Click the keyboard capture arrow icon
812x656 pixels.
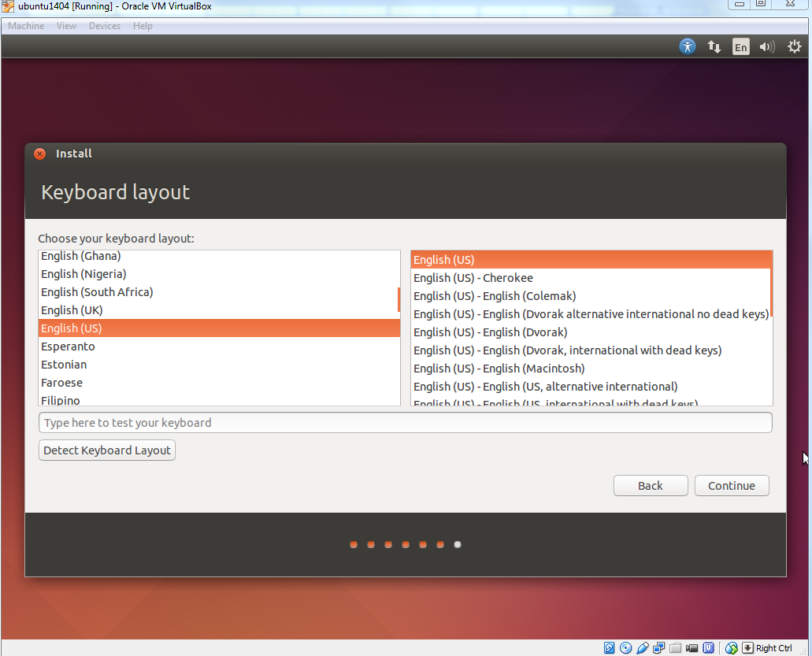(x=747, y=647)
